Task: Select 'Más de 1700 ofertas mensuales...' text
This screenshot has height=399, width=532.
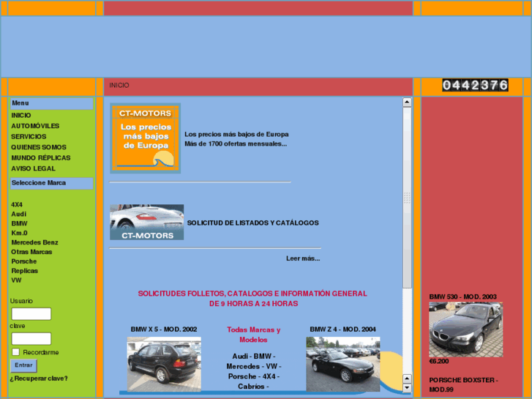Action: [x=236, y=143]
